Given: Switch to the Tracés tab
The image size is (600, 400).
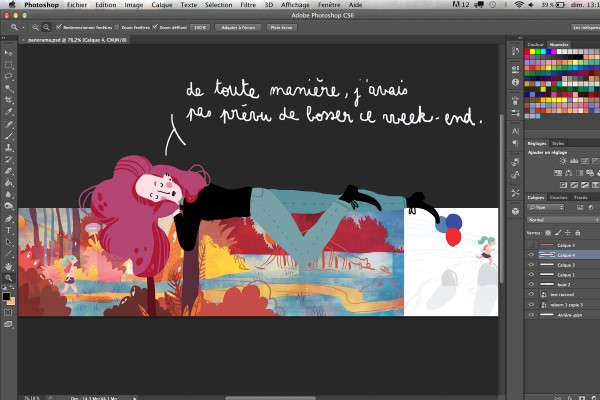Looking at the screenshot, I should [x=580, y=198].
